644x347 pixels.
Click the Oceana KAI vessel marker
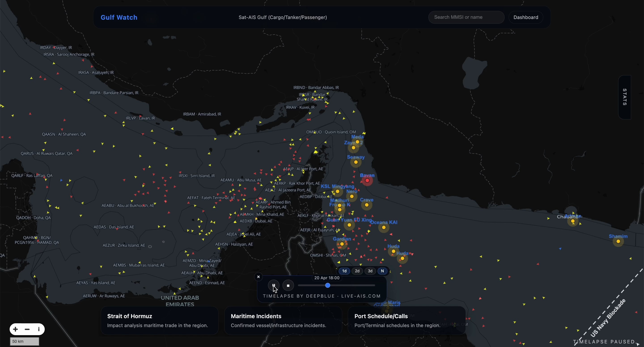pyautogui.click(x=384, y=228)
